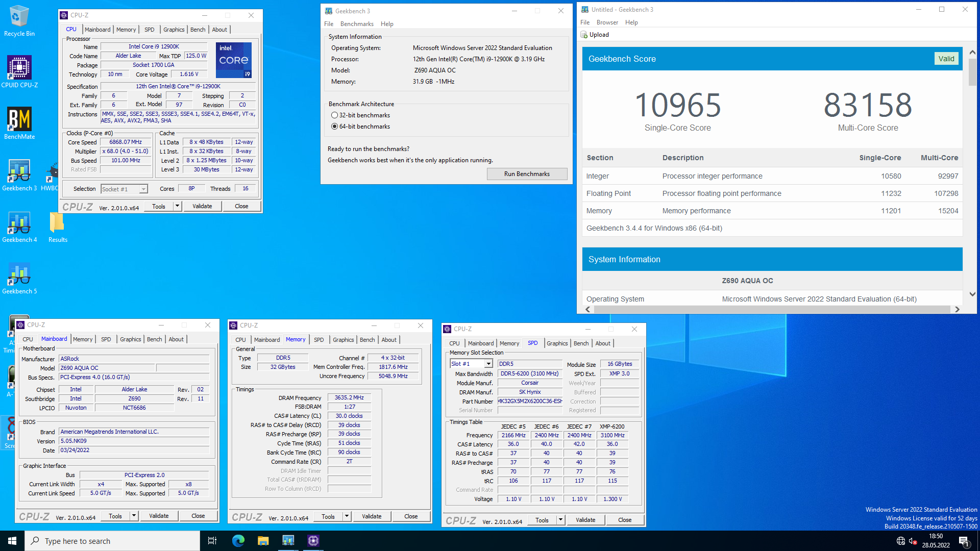Select 32-bit benchmarks radio button
The height and width of the screenshot is (551, 980).
pos(335,115)
